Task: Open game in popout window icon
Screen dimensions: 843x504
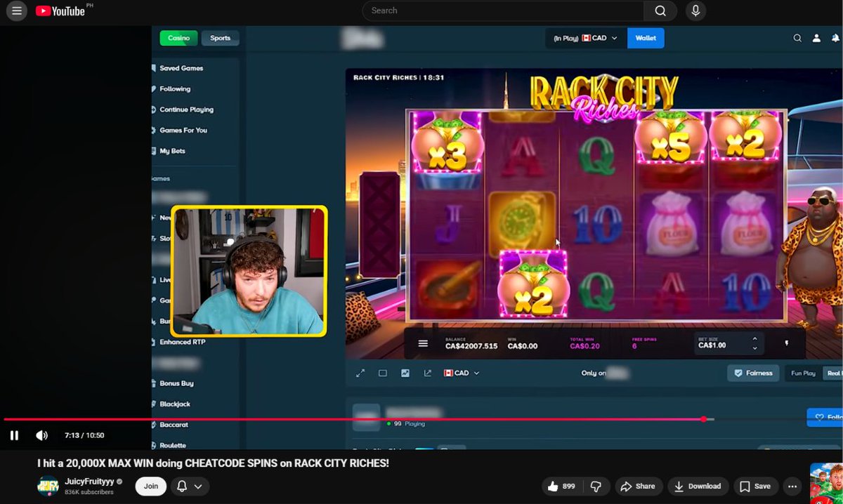Action: [x=427, y=373]
